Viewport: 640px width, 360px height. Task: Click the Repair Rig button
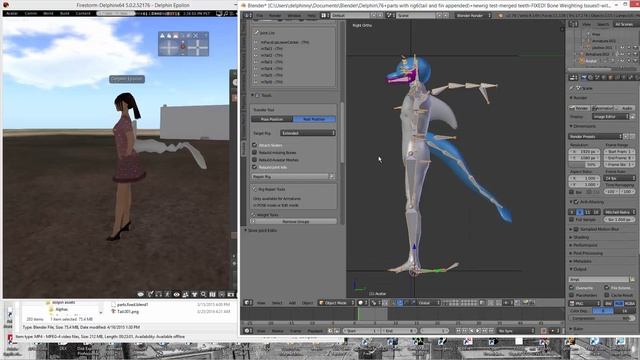coord(290,177)
